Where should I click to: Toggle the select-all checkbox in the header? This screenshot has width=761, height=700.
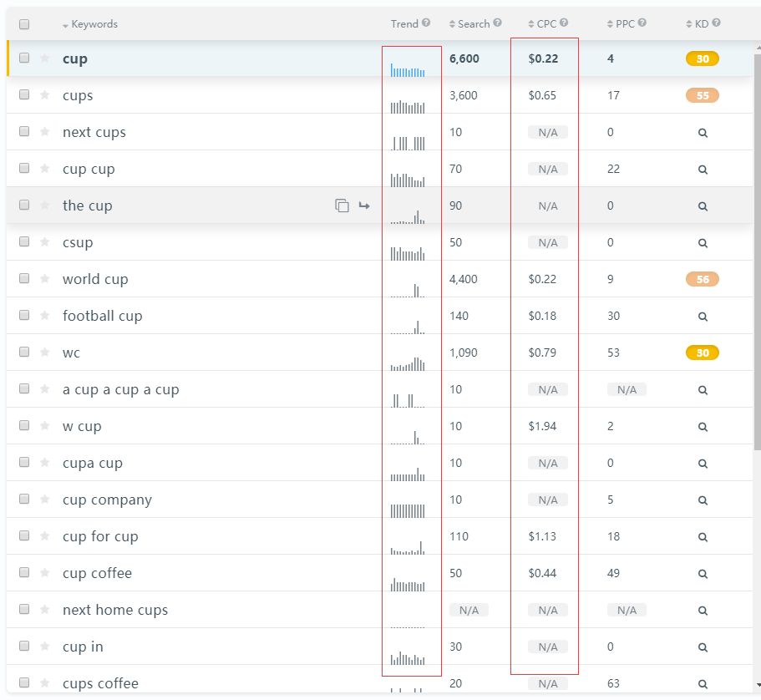coord(24,24)
